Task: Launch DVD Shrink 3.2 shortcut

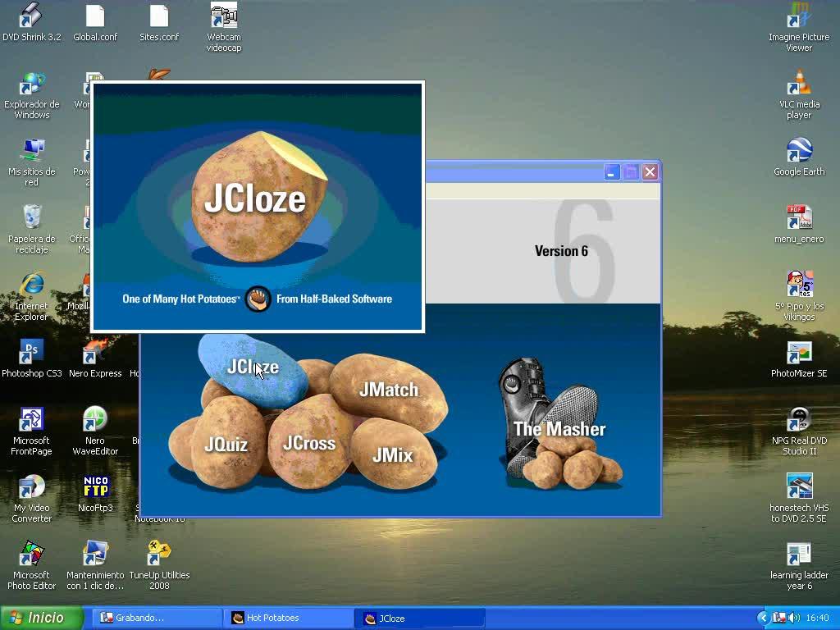Action: (x=31, y=16)
